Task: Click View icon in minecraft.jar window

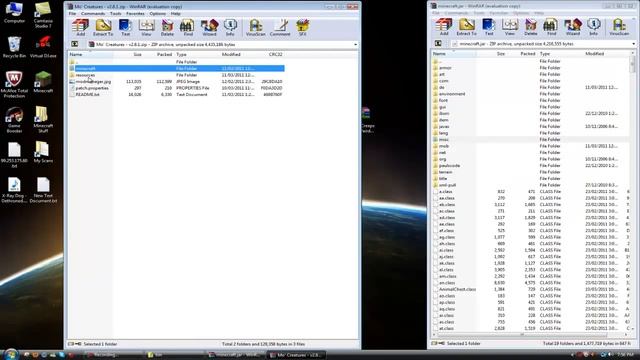Action: 510,27
